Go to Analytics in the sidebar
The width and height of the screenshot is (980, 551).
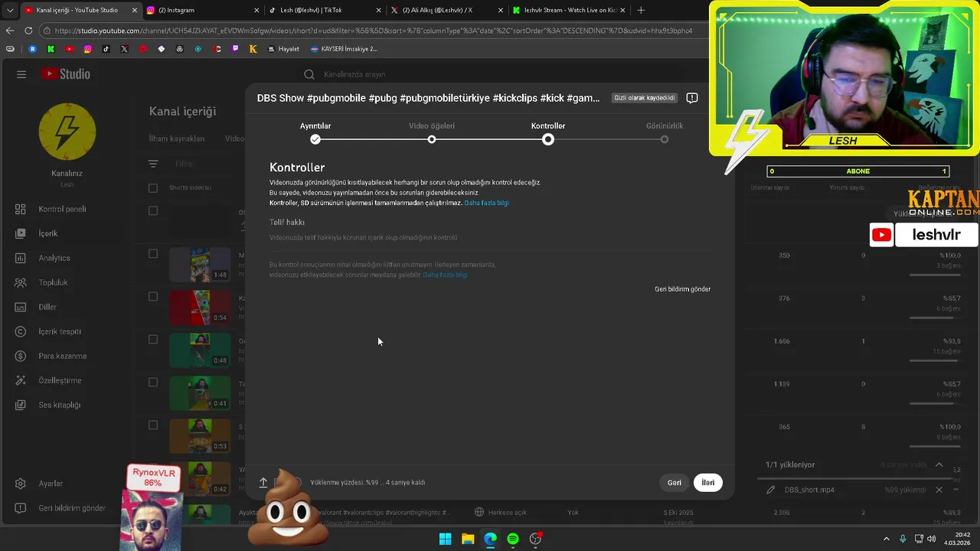(x=54, y=258)
